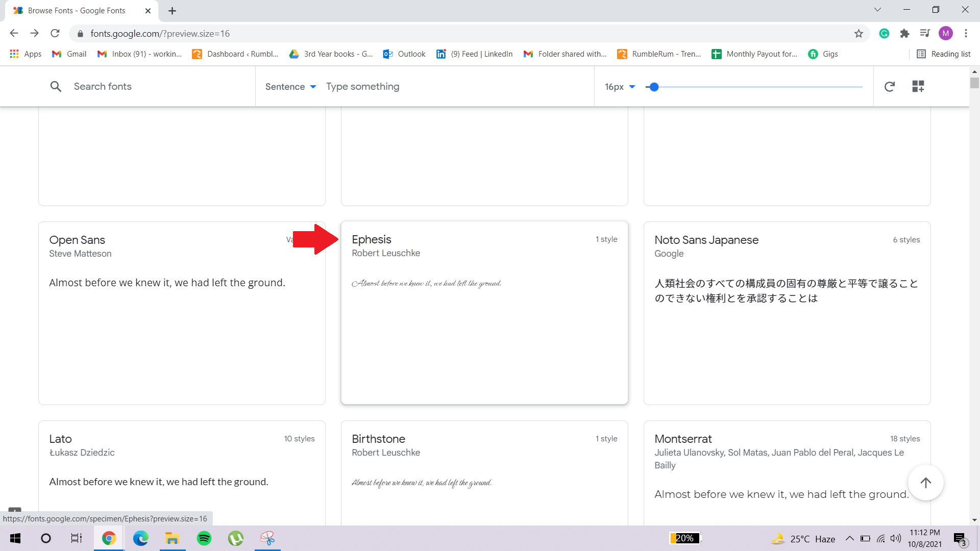Click Ephesis italic sample text
The image size is (980, 551).
pyautogui.click(x=427, y=283)
